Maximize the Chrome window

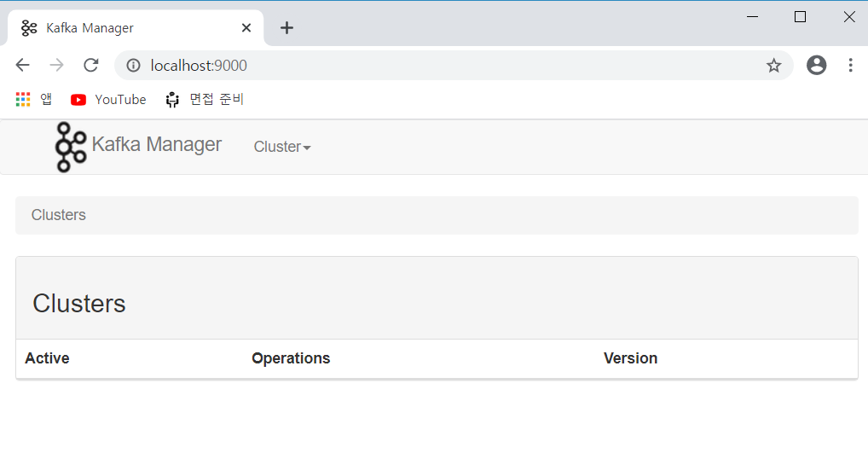(800, 16)
